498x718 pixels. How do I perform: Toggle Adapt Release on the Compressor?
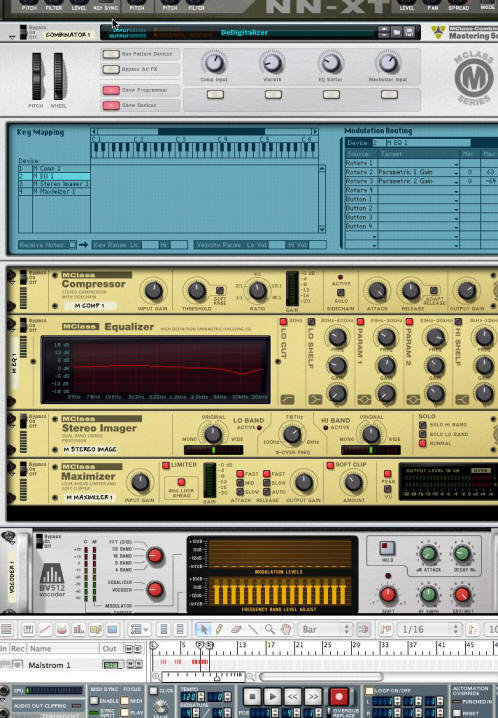[x=433, y=290]
